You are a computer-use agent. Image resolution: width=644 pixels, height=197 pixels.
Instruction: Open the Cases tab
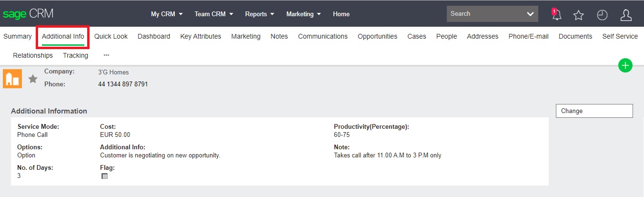click(x=417, y=36)
